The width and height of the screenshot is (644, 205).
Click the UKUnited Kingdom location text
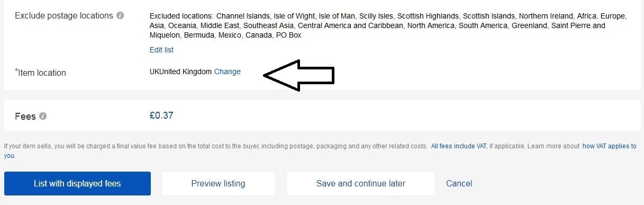click(x=180, y=72)
